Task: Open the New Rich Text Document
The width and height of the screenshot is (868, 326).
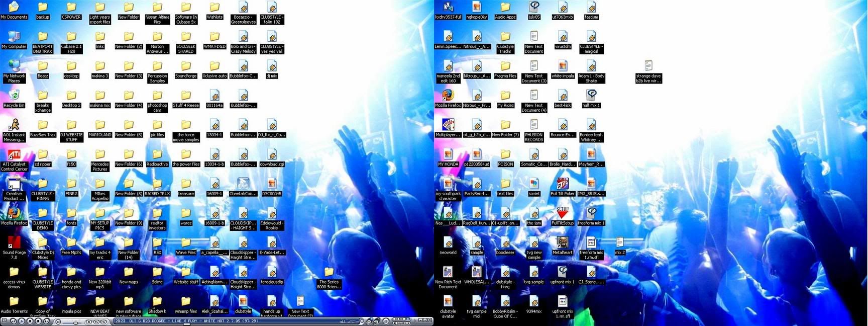Action: point(448,278)
